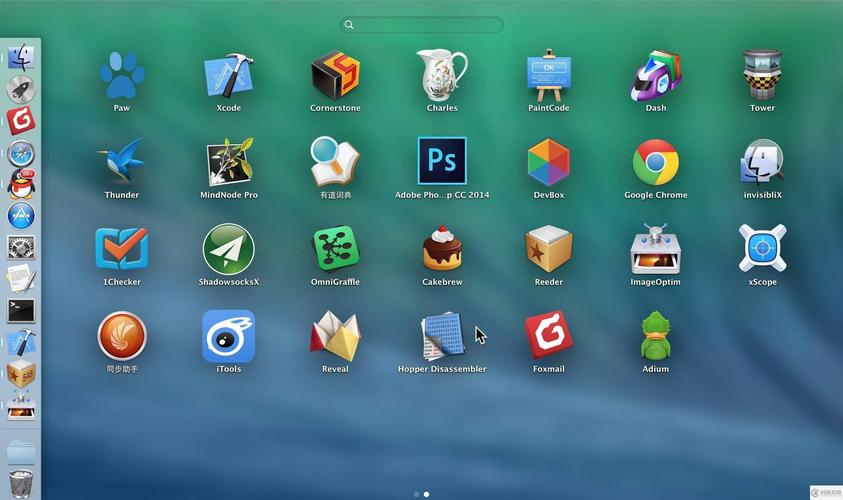Open the document-and-pen text editor in the Dock
The width and height of the screenshot is (843, 500).
21,279
